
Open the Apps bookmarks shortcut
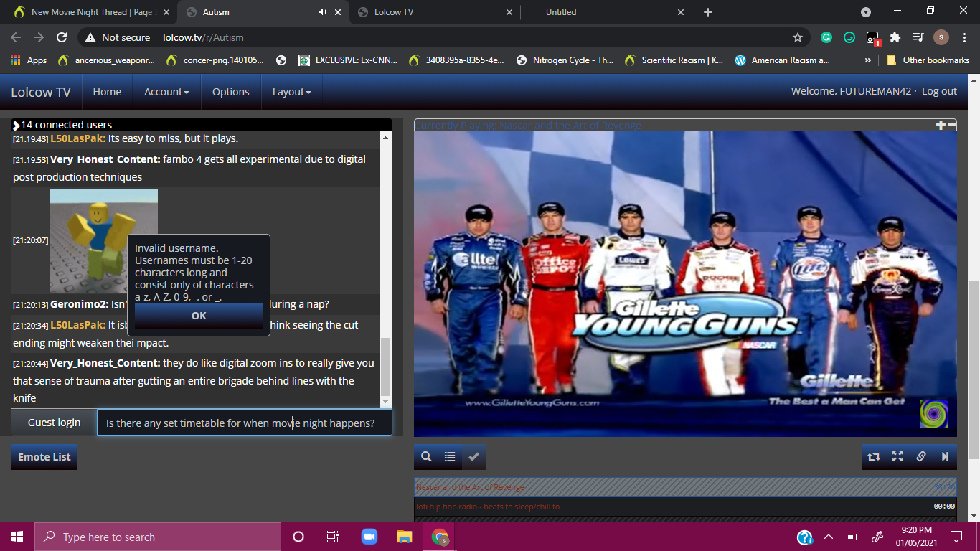click(x=29, y=60)
